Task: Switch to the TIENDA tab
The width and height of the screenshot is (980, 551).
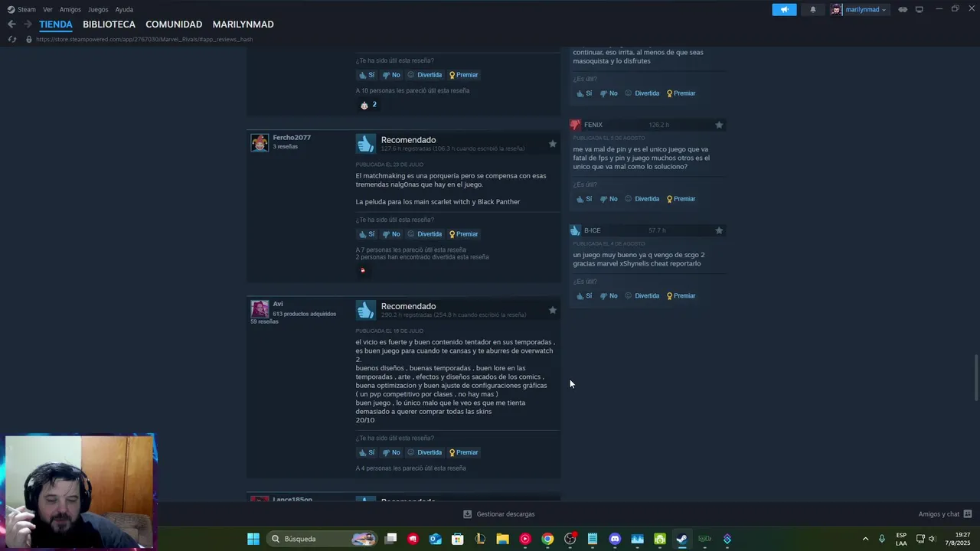Action: [x=56, y=24]
